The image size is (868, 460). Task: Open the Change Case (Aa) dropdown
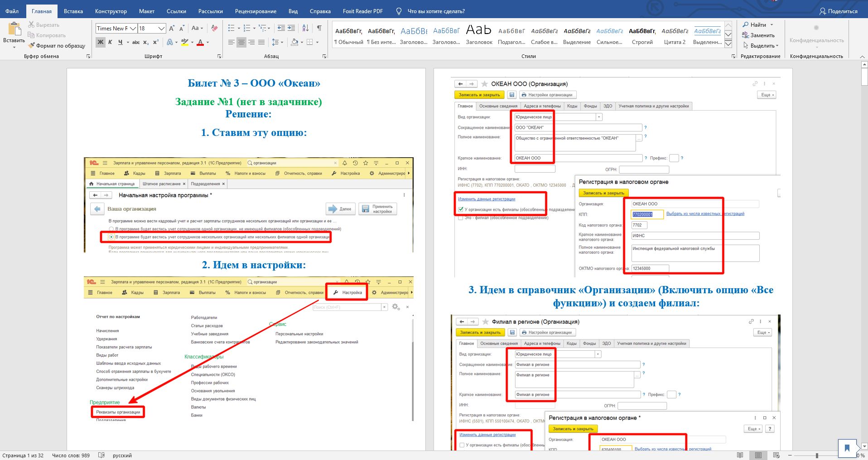click(197, 28)
